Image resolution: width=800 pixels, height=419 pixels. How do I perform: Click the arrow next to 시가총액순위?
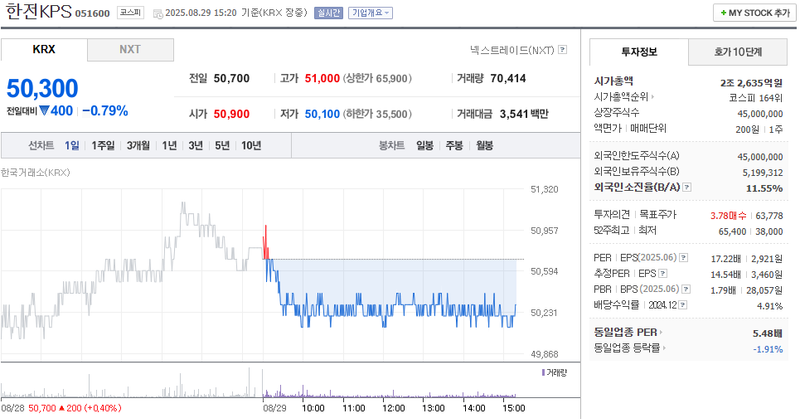[653, 97]
